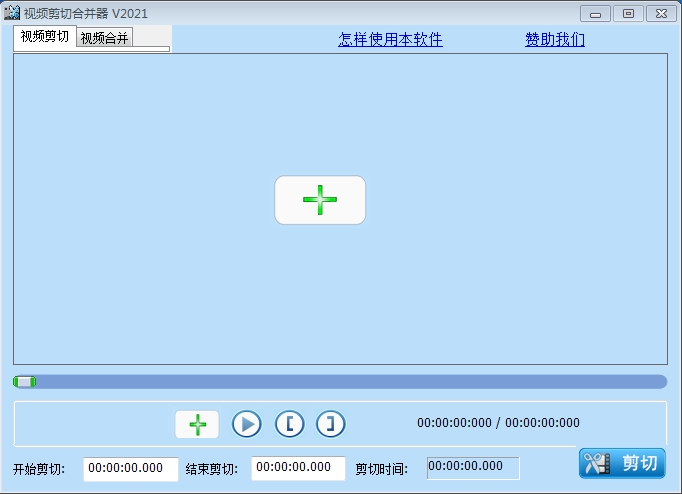Viewport: 682px width, 494px height.
Task: Switch to the 视频剪切 tab
Action: 45,37
